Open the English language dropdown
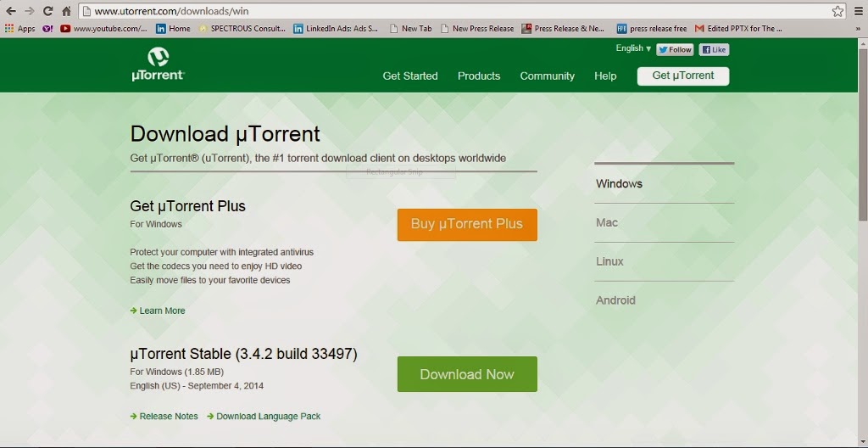 pyautogui.click(x=633, y=48)
